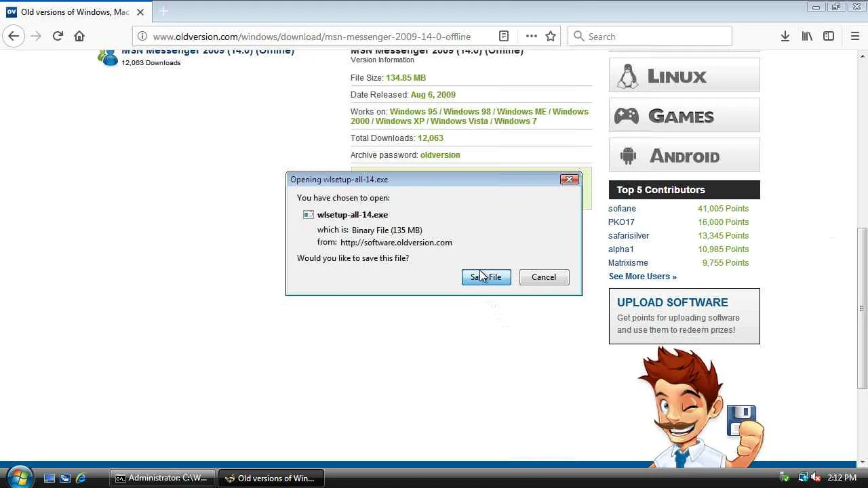Open the Linux software category

click(x=684, y=75)
